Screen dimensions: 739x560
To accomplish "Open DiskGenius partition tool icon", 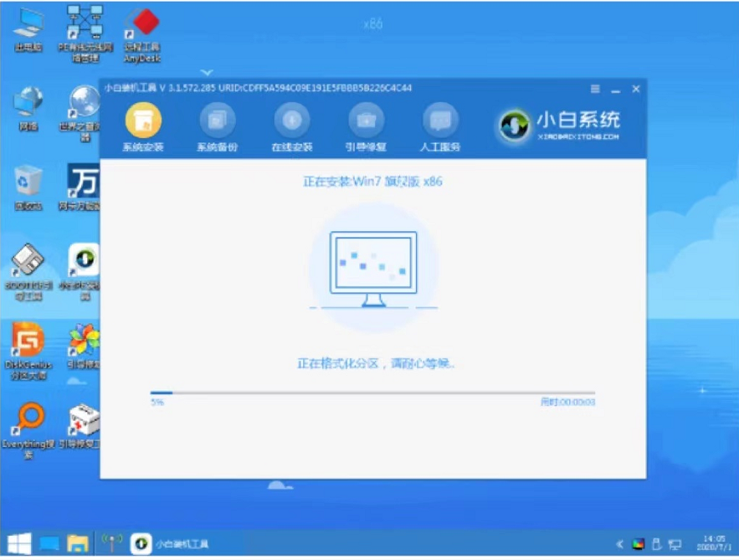I will 28,352.
